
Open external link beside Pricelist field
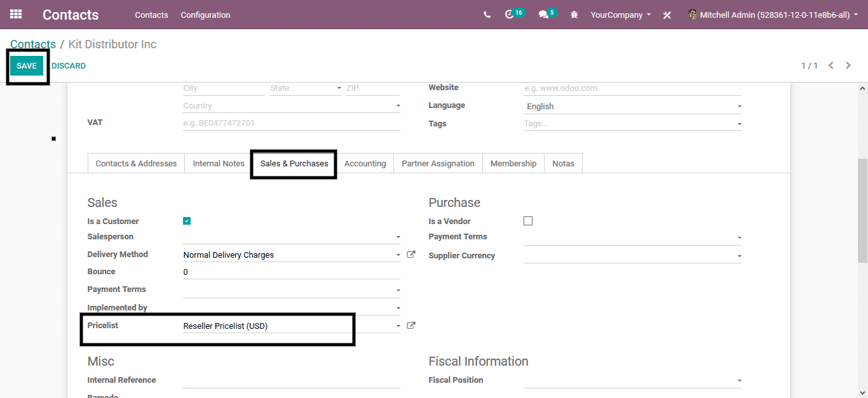point(411,326)
